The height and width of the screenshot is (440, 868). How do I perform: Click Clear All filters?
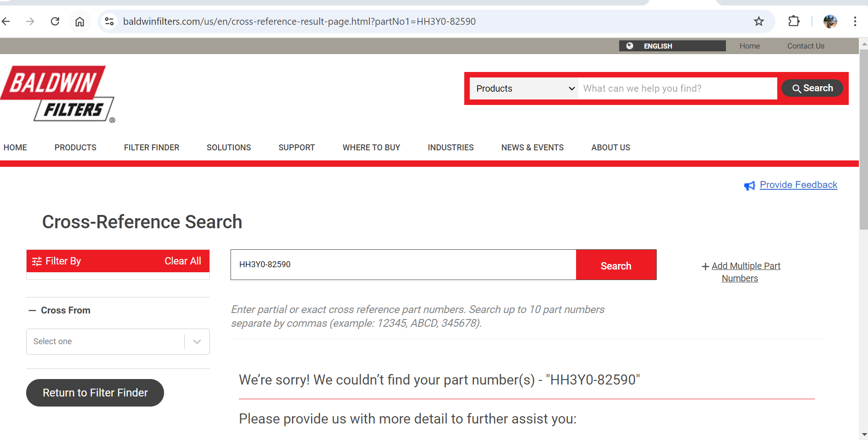point(183,261)
